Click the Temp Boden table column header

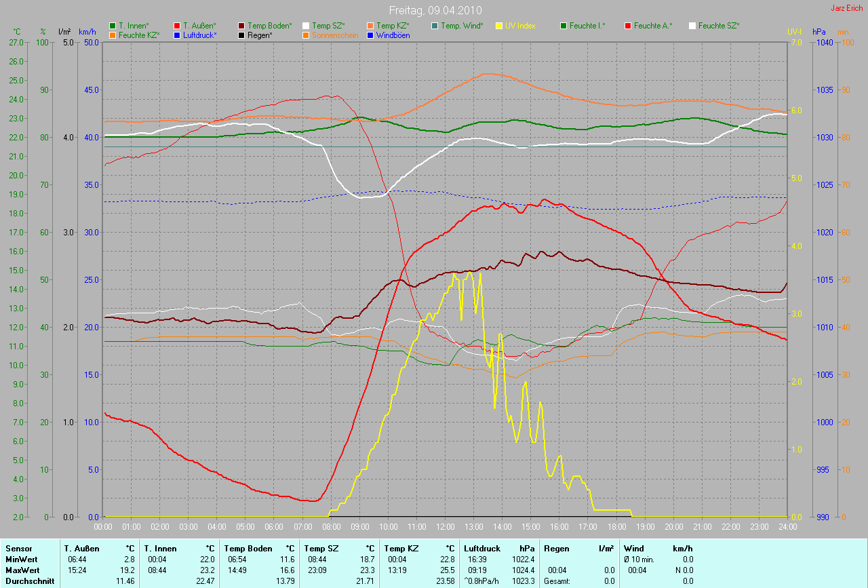tap(248, 549)
